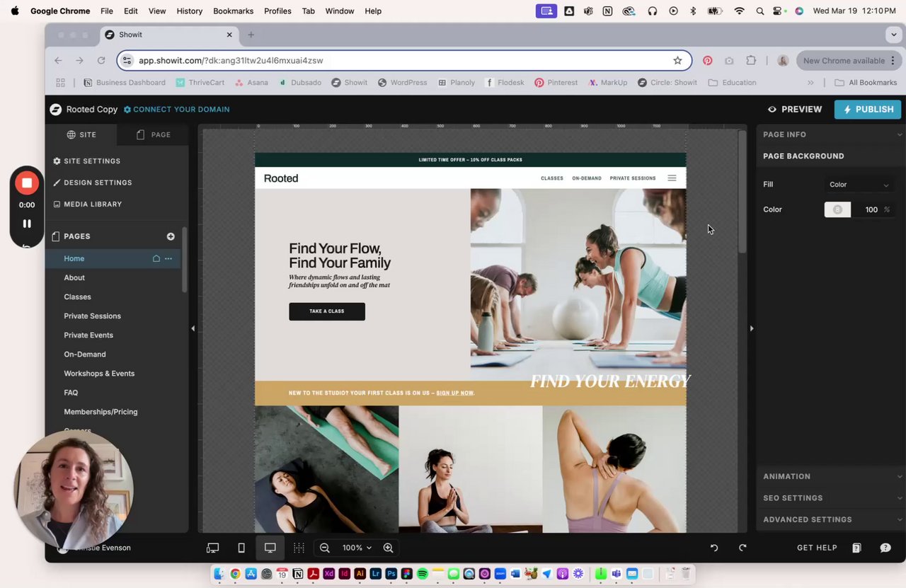Switch to the Page tab
This screenshot has width=906, height=588.
154,134
